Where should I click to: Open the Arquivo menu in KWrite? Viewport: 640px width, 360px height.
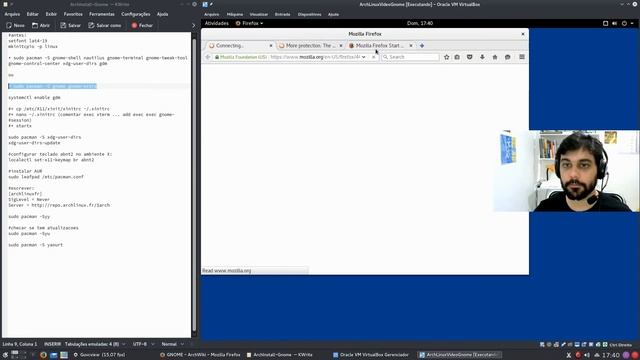(x=12, y=14)
